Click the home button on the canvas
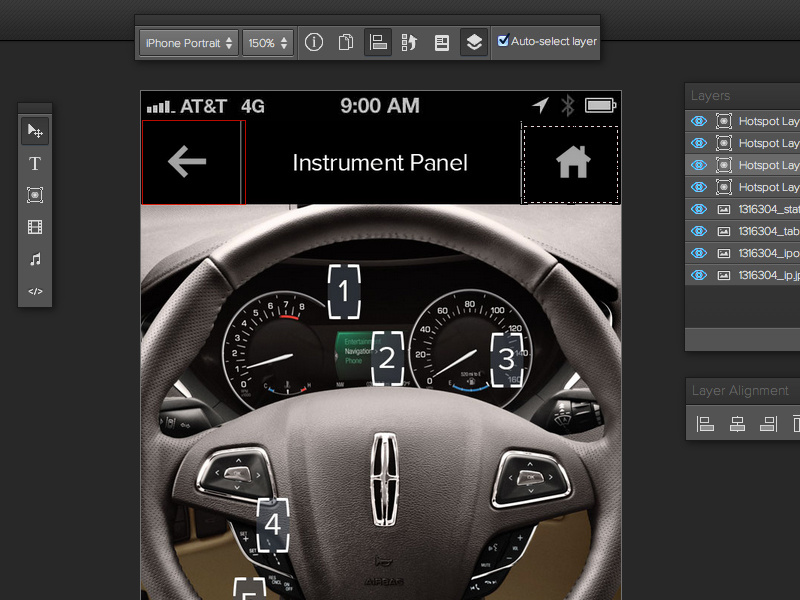Viewport: 800px width, 600px height. click(572, 163)
